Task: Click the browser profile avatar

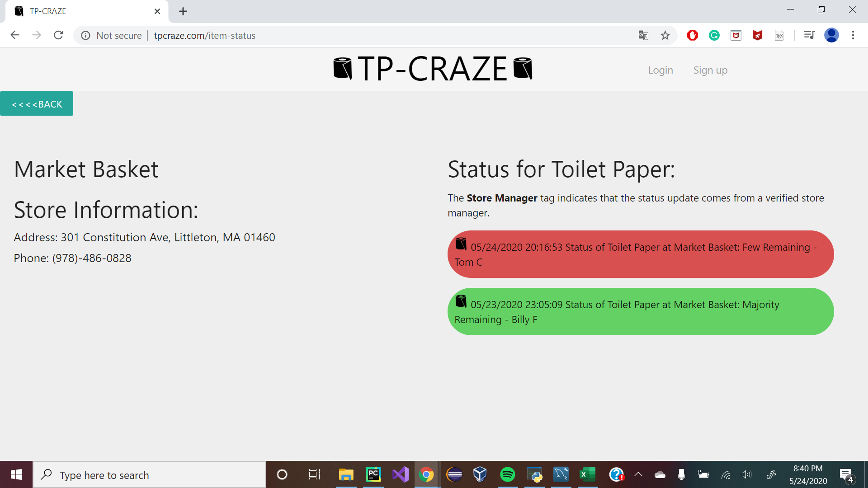Action: (x=831, y=35)
